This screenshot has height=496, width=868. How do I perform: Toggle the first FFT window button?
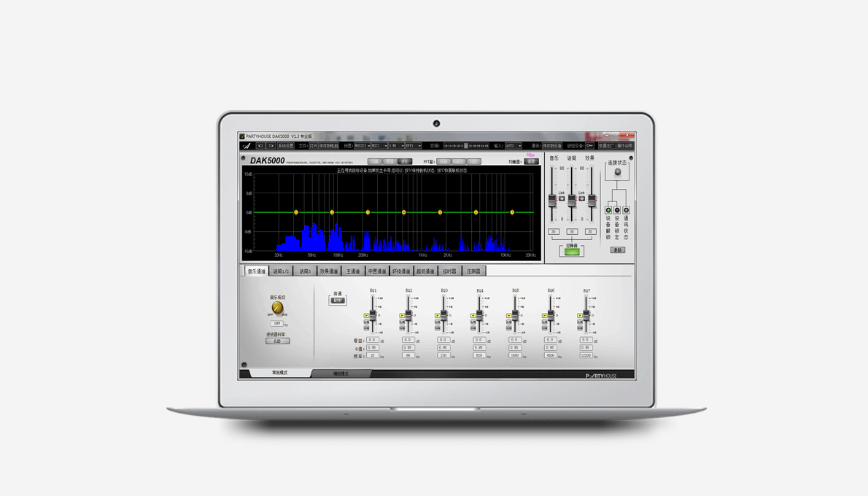[x=444, y=162]
